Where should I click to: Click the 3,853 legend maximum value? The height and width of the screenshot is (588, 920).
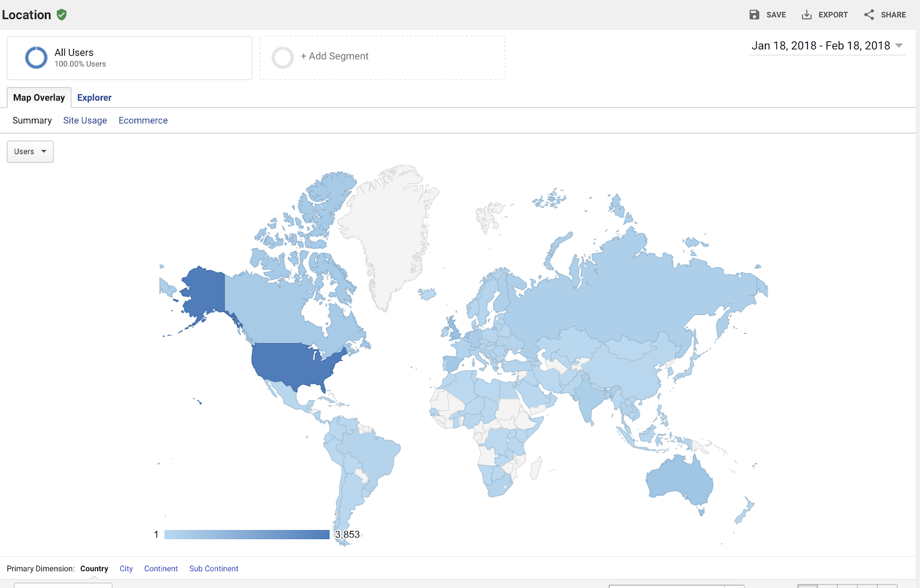click(x=347, y=535)
